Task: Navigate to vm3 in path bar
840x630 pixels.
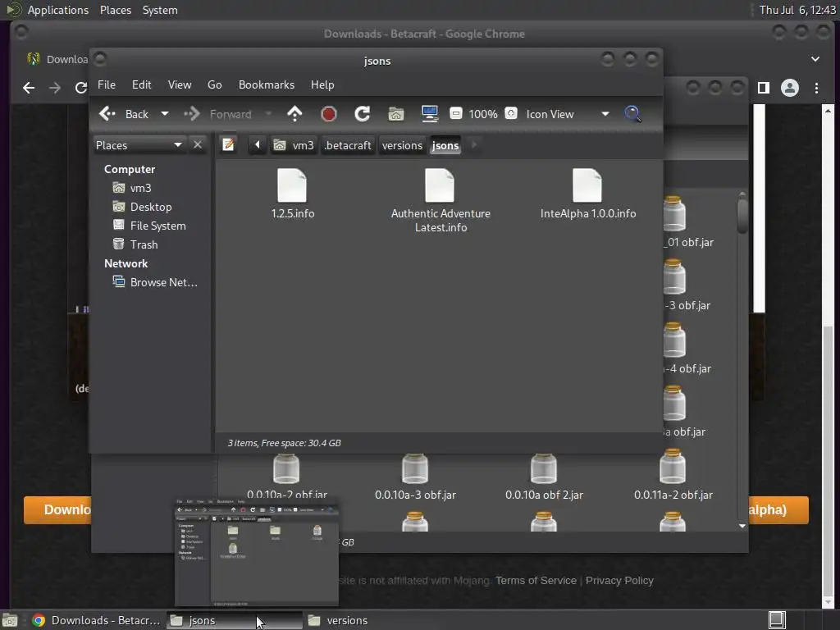Action: pos(294,145)
